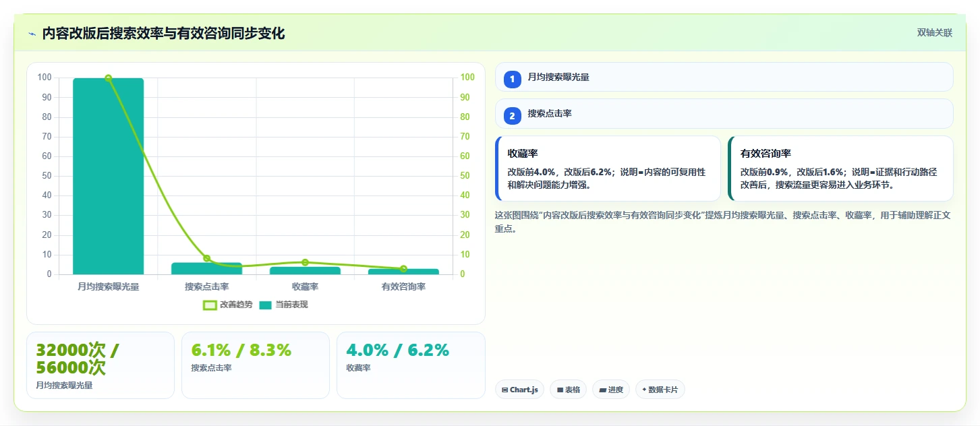Click line point above 收藏率 bar
The width and height of the screenshot is (980, 426).
tap(305, 262)
